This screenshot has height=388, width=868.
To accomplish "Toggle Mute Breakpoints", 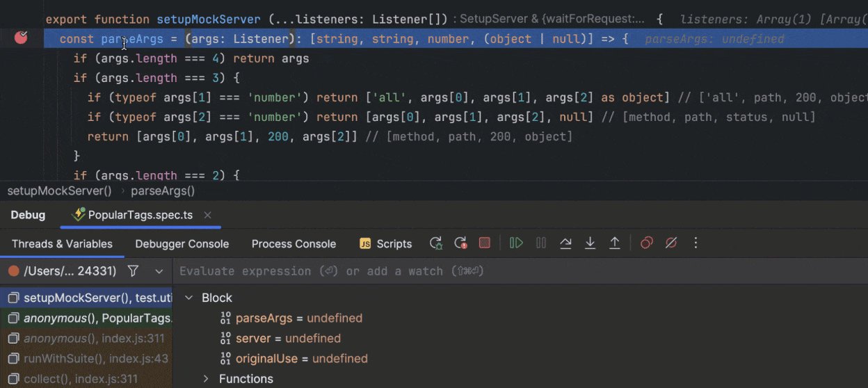I will (671, 243).
